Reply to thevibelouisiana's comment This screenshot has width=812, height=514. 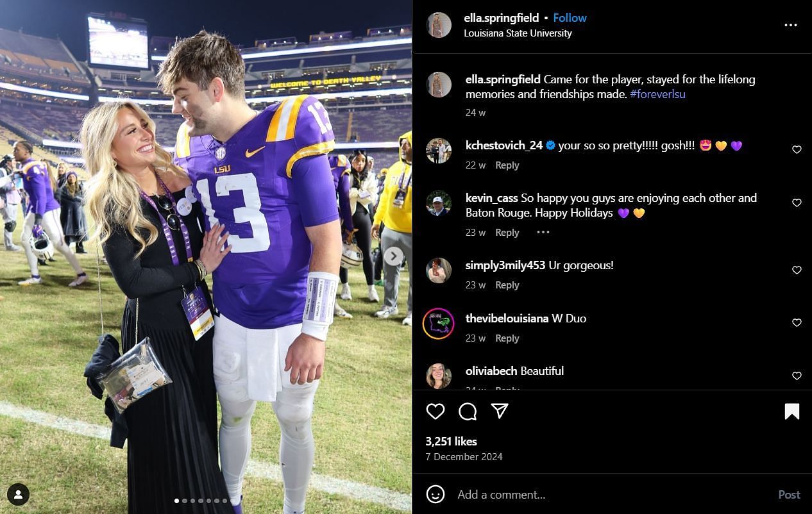507,338
